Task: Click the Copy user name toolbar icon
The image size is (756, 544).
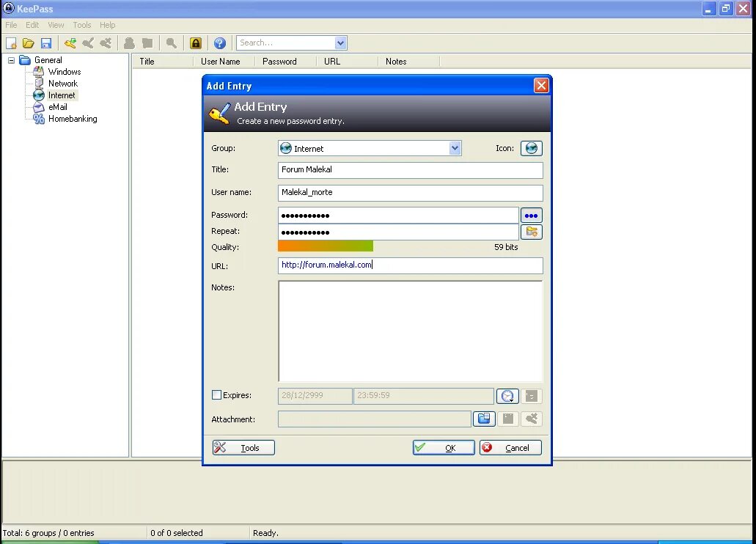Action: pyautogui.click(x=129, y=43)
